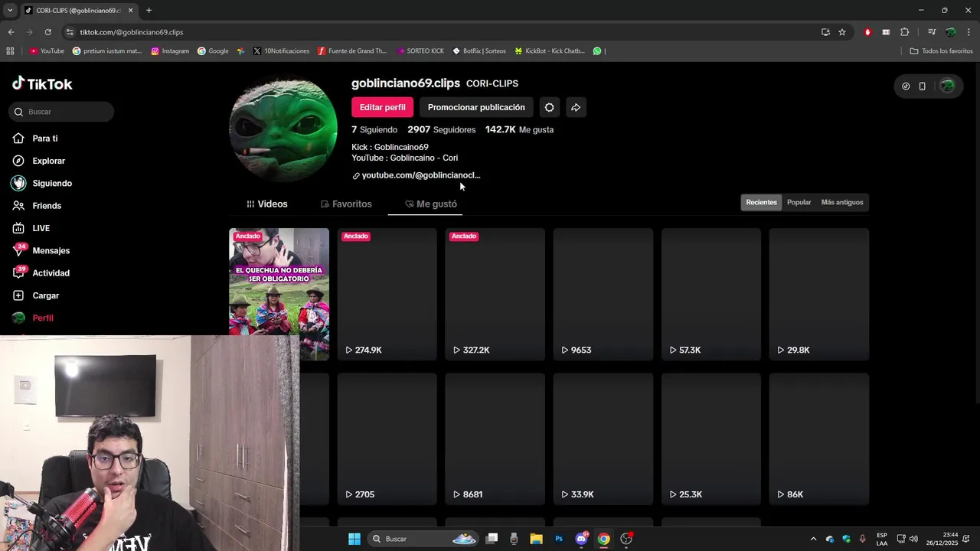980x551 pixels.
Task: View the 7 Siguiendo list
Action: pyautogui.click(x=374, y=129)
